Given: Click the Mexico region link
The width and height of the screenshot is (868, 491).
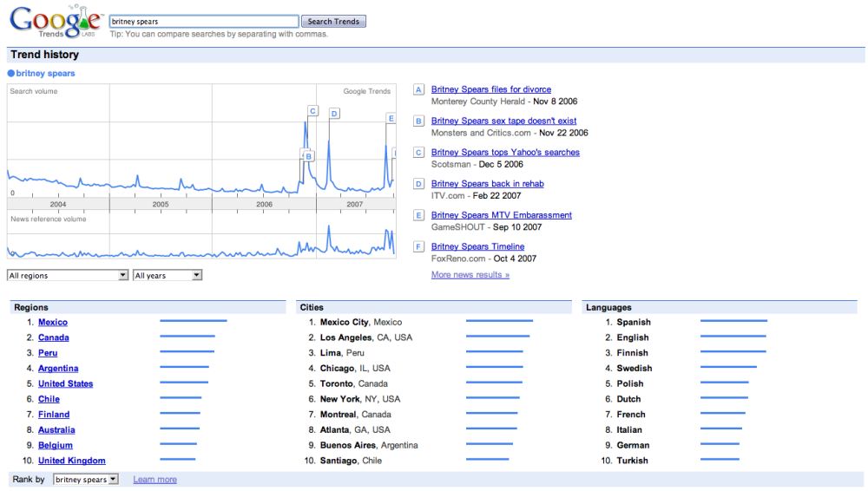Looking at the screenshot, I should [53, 322].
